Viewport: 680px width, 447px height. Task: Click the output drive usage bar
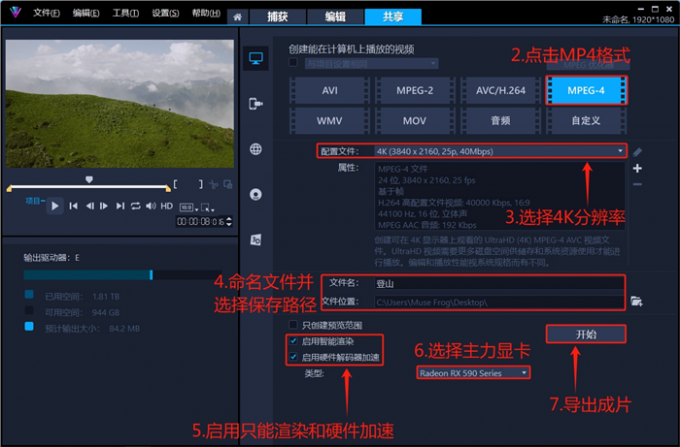pyautogui.click(x=123, y=275)
